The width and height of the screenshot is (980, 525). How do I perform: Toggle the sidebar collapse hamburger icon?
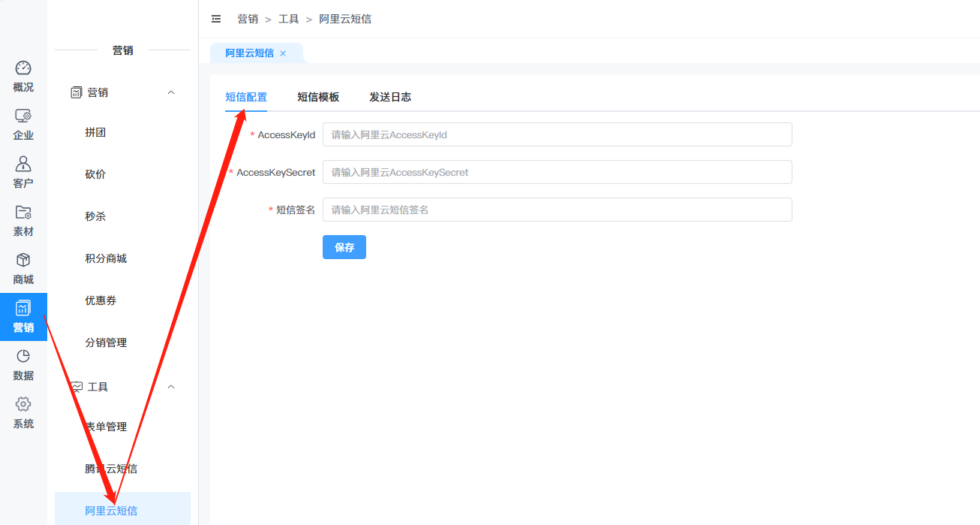[x=216, y=19]
